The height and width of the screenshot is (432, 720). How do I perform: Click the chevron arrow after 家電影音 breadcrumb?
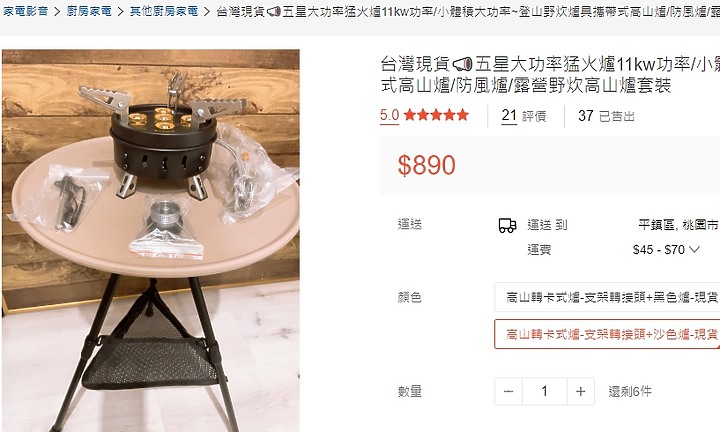click(57, 11)
